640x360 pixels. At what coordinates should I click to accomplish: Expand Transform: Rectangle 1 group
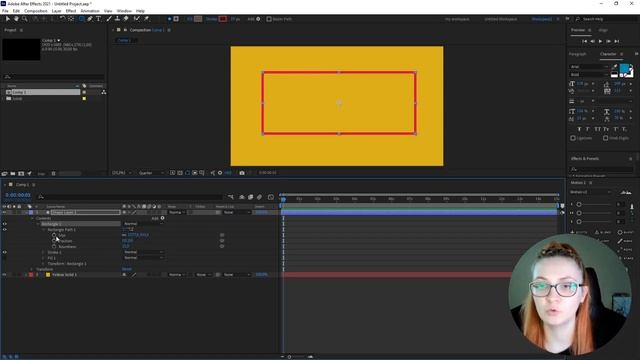(x=44, y=264)
